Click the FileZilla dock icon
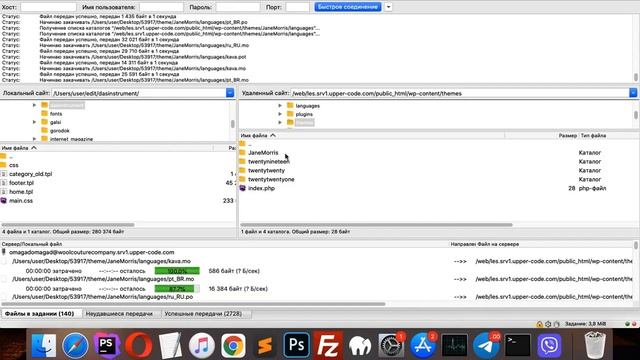The width and height of the screenshot is (640, 360). [x=328, y=345]
